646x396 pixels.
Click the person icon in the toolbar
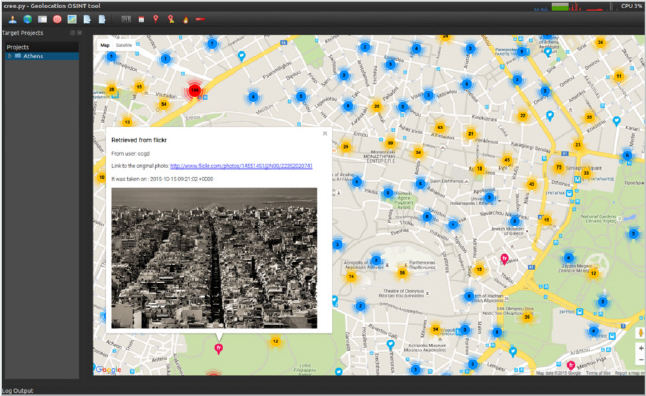tap(13, 19)
